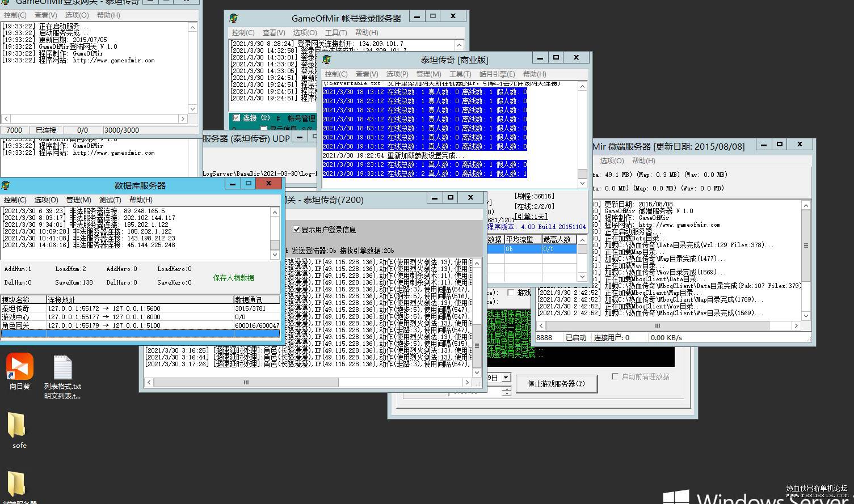Tick the 游戏 checkbox in the controller panel
Screen dimensions: 854x504
(511, 293)
